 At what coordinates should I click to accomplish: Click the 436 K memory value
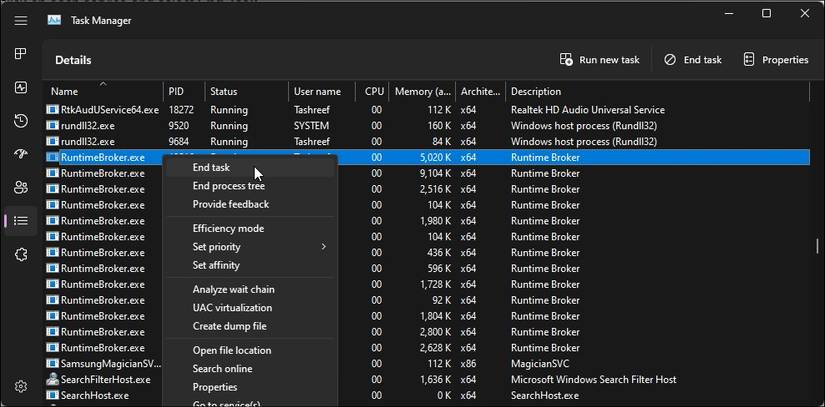pyautogui.click(x=439, y=252)
